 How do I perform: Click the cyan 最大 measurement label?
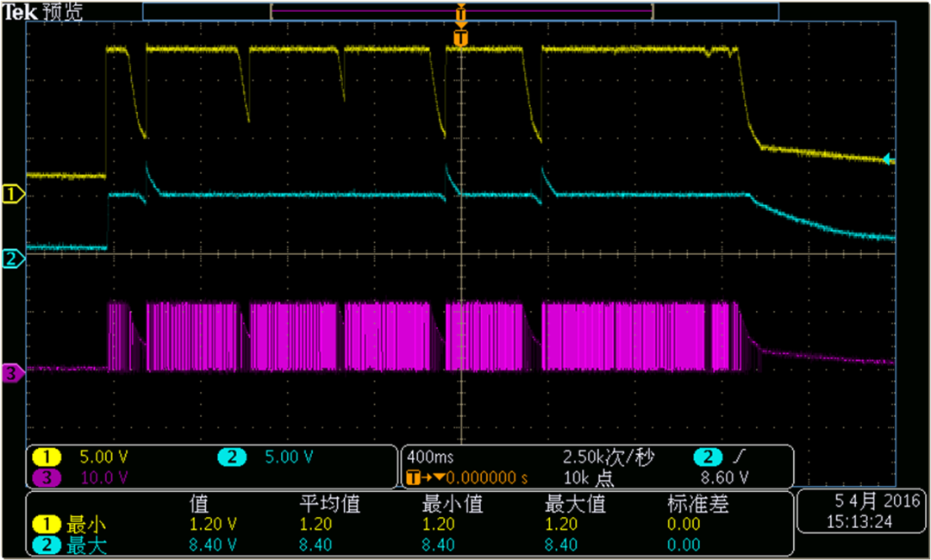coord(88,544)
